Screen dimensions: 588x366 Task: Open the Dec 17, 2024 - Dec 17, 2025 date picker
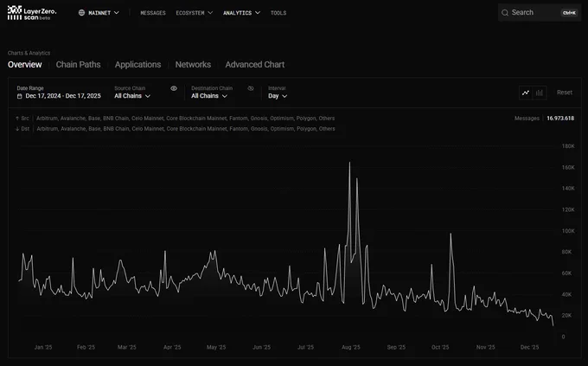tap(59, 96)
